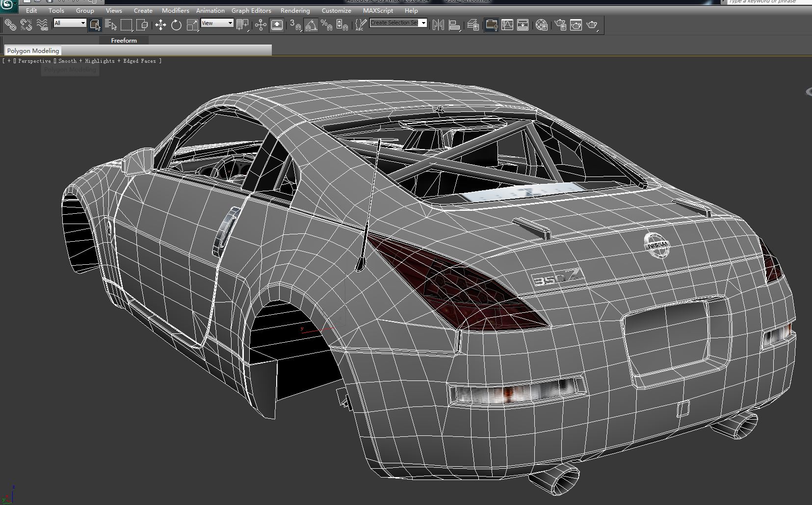Open the Views menu

(x=114, y=10)
